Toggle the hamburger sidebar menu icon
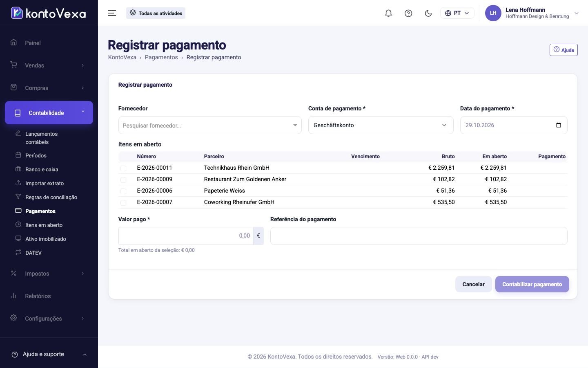The width and height of the screenshot is (588, 368). point(112,13)
